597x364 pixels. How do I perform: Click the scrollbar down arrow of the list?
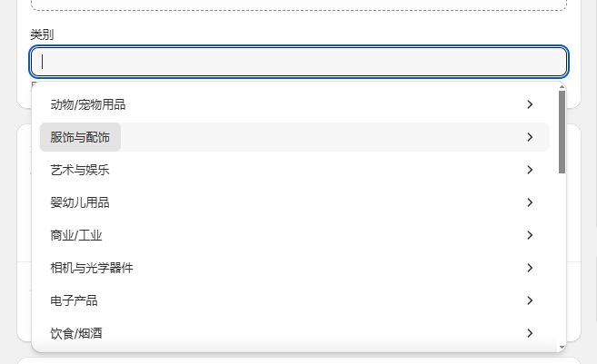click(562, 347)
